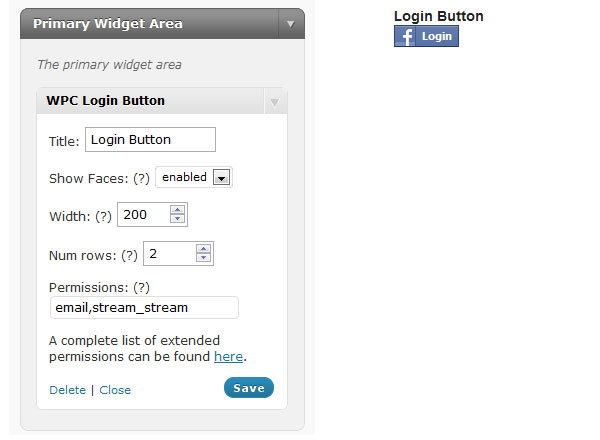The image size is (600, 440).
Task: Click the Width number field
Action: [x=152, y=215]
